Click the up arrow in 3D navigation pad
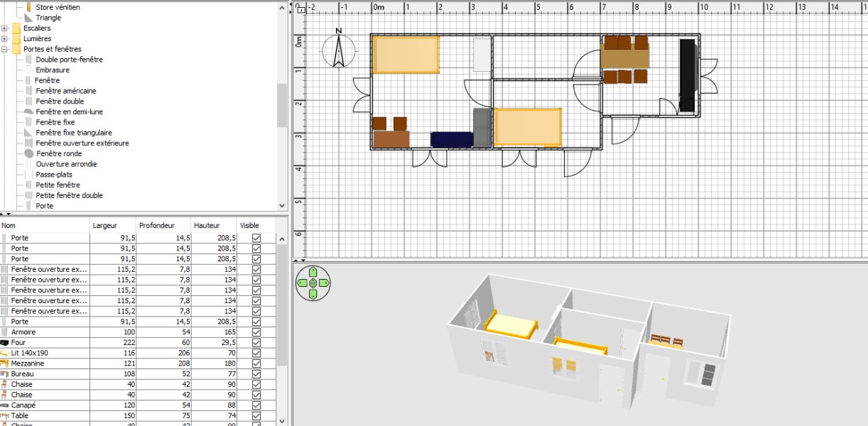The height and width of the screenshot is (426, 868). [313, 273]
